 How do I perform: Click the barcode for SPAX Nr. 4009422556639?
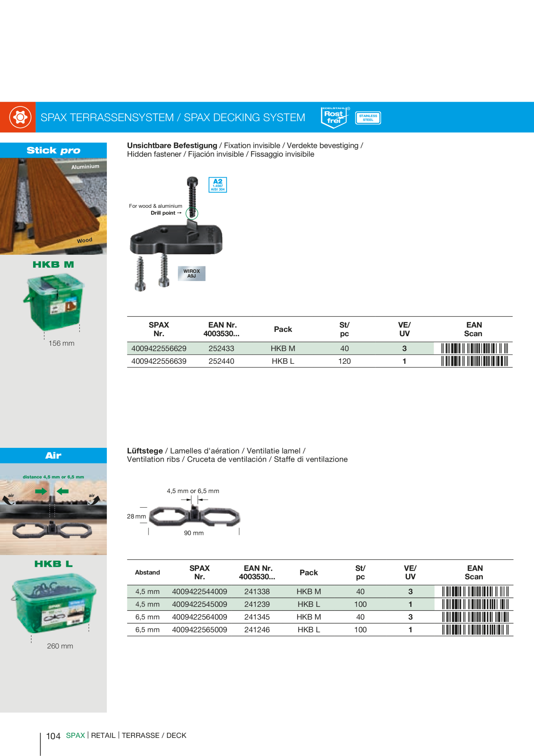coord(475,361)
